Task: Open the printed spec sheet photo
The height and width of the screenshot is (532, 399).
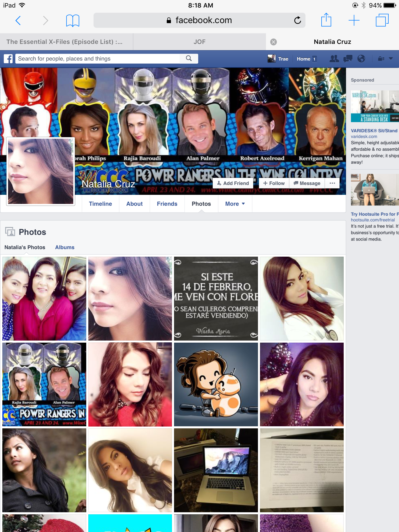Action: tap(302, 470)
